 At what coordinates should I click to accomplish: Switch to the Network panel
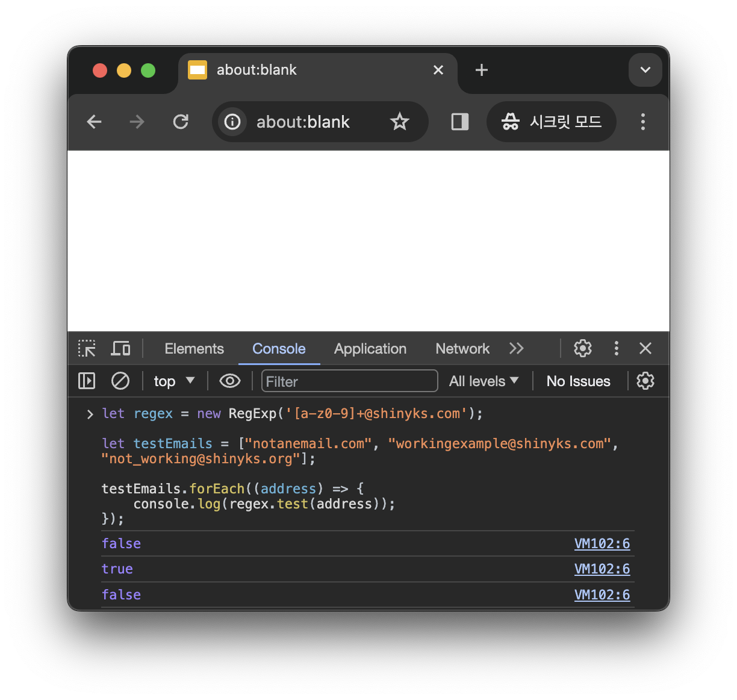(x=462, y=349)
